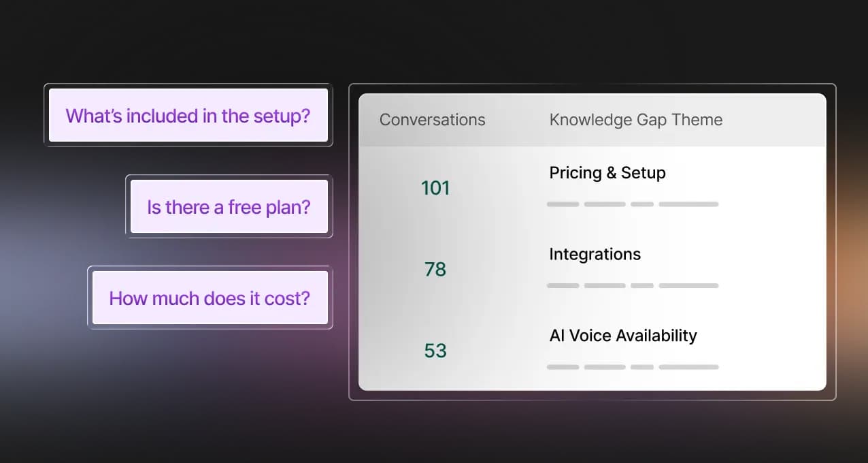Screen dimensions: 868x463
Task: Click the shortest placeholder bar under Pricing & Setup
Action: coord(642,204)
